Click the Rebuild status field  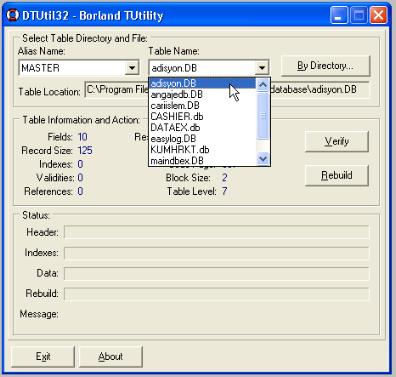coord(217,294)
